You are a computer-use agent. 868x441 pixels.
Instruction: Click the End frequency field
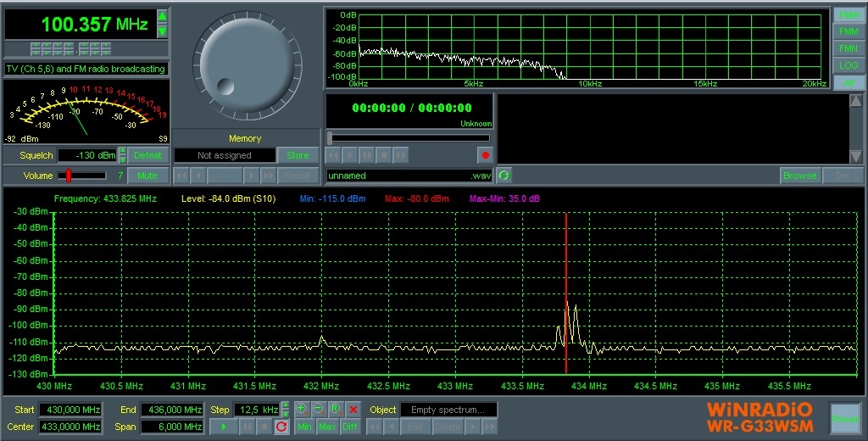[172, 410]
